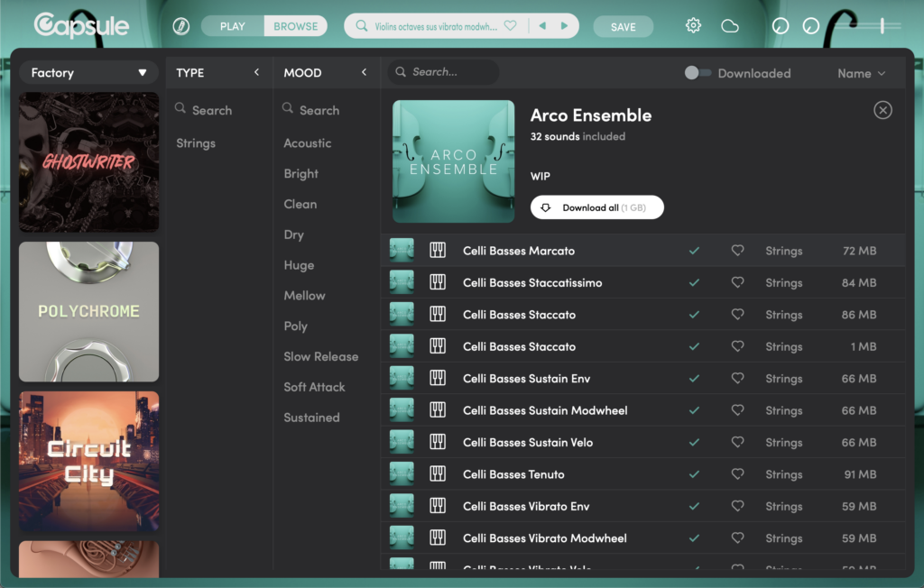Click the Download all button
Image resolution: width=924 pixels, height=588 pixels.
[596, 207]
